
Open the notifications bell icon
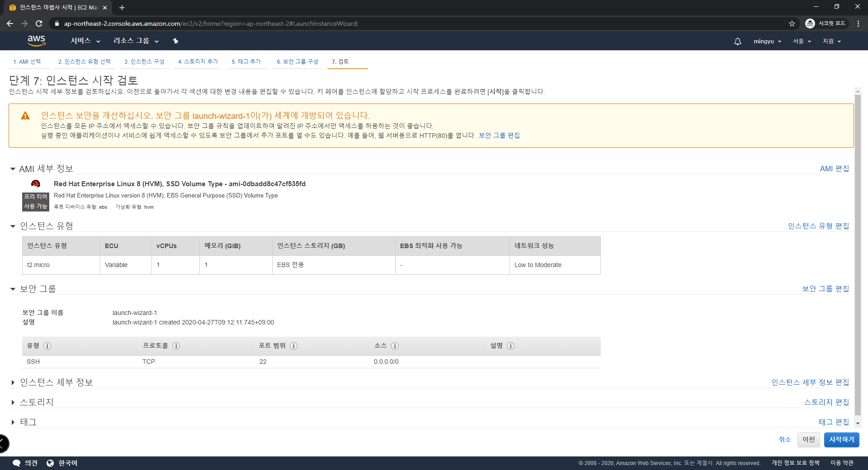(737, 41)
